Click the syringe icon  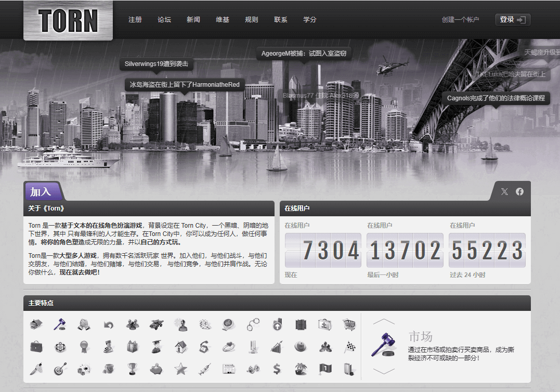coord(205,369)
